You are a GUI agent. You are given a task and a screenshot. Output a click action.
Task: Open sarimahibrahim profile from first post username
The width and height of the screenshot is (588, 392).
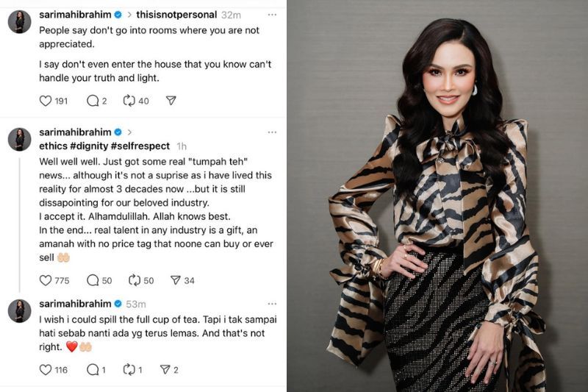point(75,15)
